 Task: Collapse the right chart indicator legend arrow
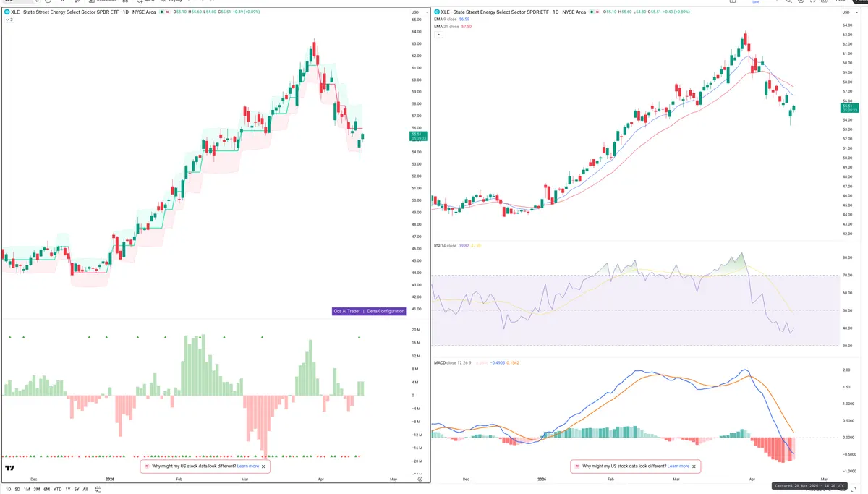tap(438, 35)
